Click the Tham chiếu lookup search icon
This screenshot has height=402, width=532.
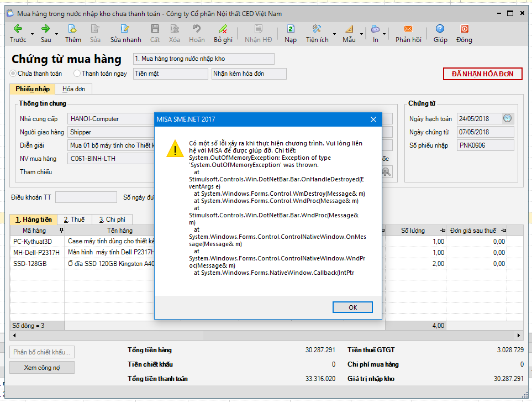click(x=387, y=172)
